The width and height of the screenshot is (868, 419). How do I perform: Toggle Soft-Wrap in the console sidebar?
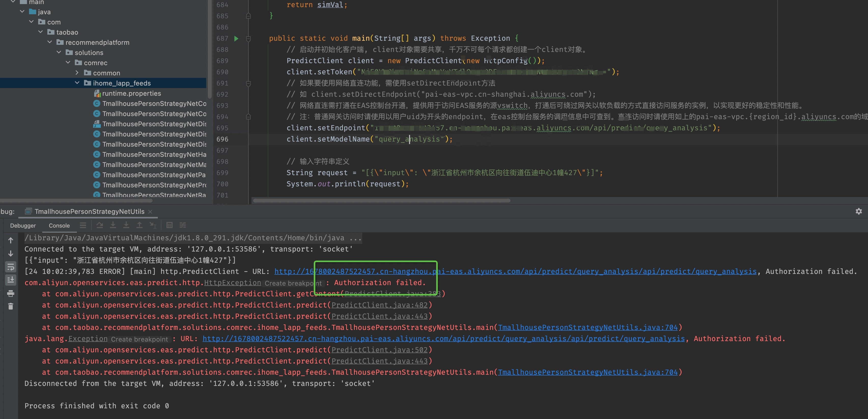(11, 267)
